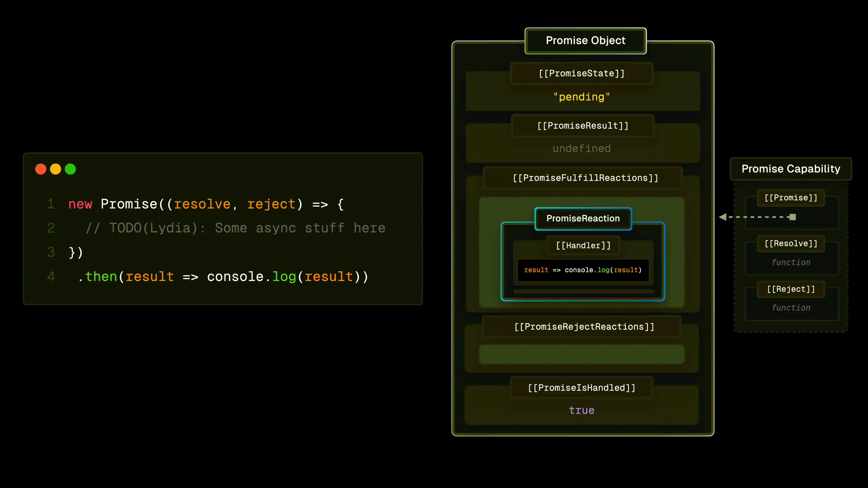The width and height of the screenshot is (868, 488).
Task: Click the [[Reject]] function entry
Action: [790, 289]
